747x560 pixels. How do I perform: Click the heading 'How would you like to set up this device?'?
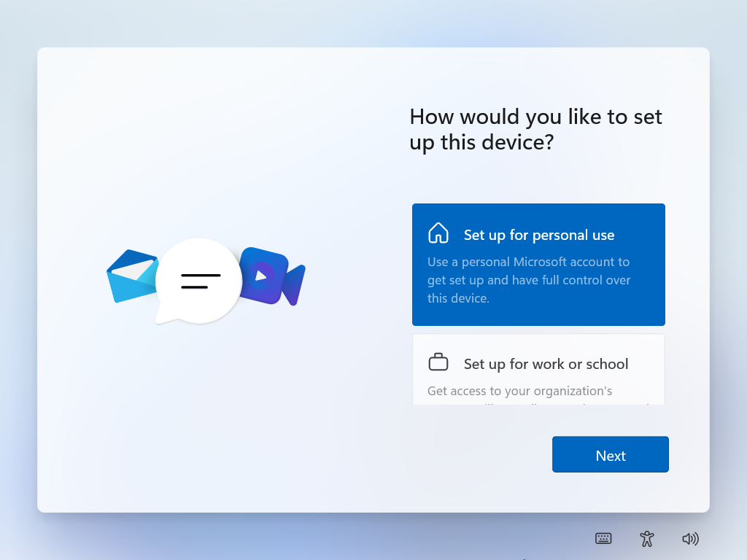coord(535,129)
